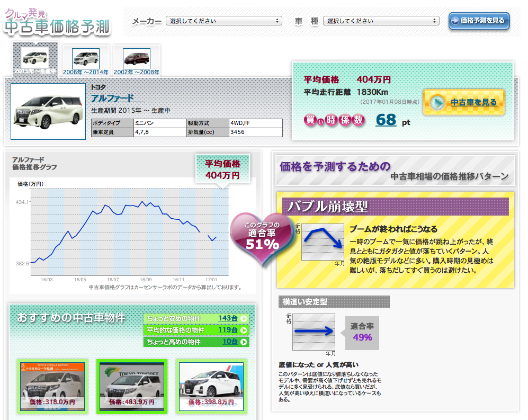Screen dimensions: 528x420
Task: Open ちょっと安めの物件 143台 link
Action: click(x=196, y=318)
